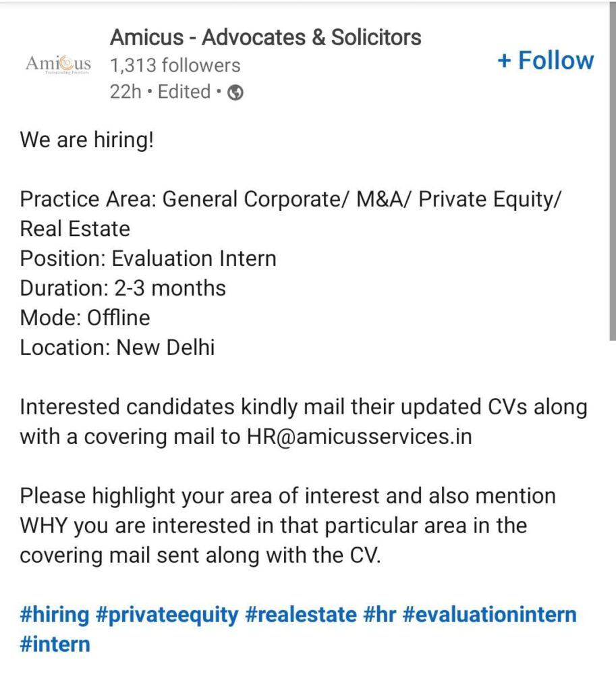Click the Mode: Offline line
Viewport: 616px width, 691px height.
point(85,317)
